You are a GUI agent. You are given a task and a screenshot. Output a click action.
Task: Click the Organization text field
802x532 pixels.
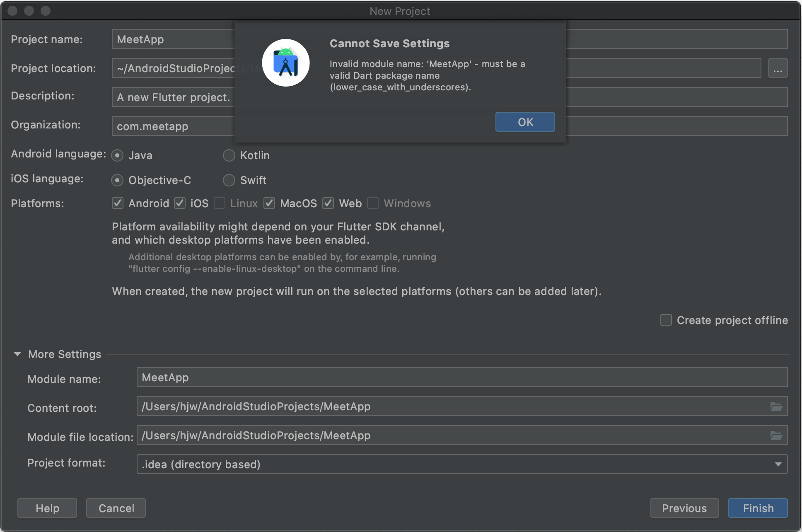[172, 126]
